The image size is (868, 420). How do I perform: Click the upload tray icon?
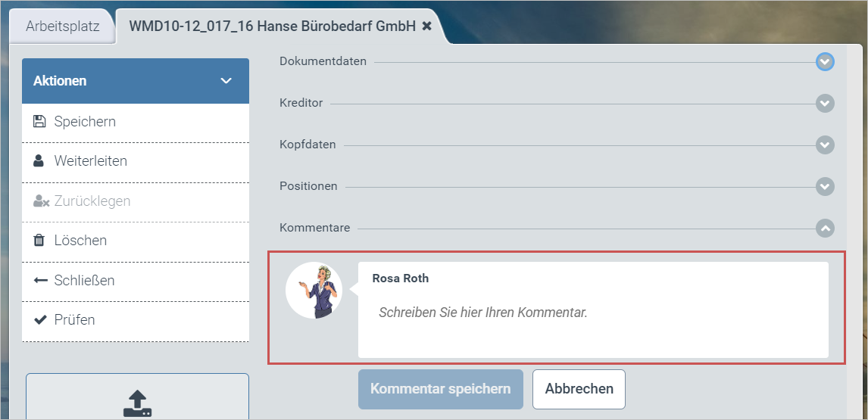(137, 403)
